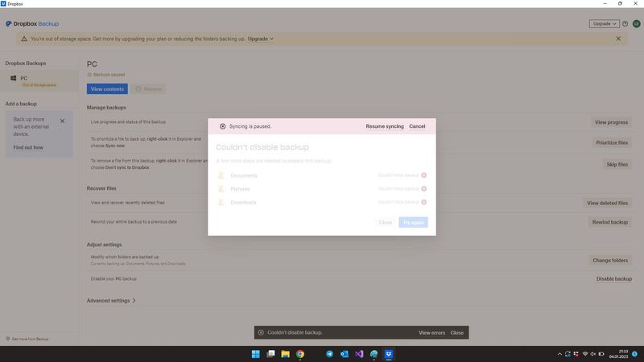The height and width of the screenshot is (362, 644).
Task: Click the Dropbox Backup logo
Action: [x=32, y=24]
